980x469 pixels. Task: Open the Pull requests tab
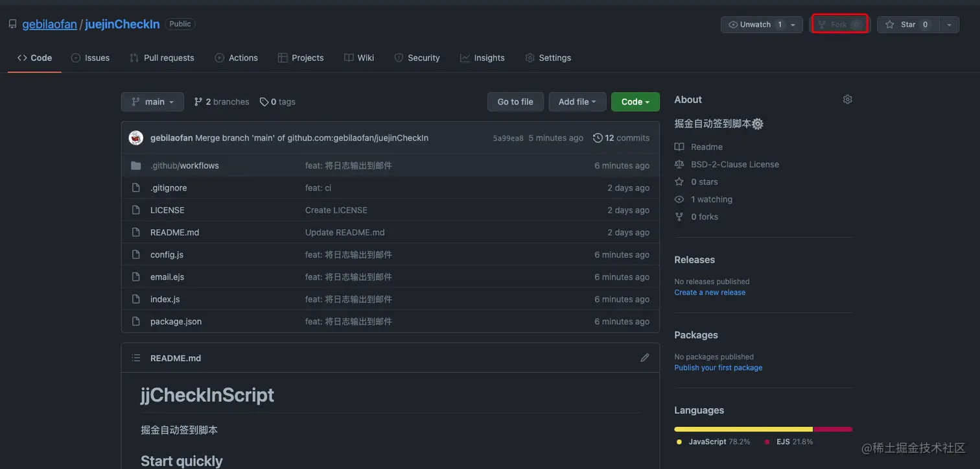coord(161,58)
